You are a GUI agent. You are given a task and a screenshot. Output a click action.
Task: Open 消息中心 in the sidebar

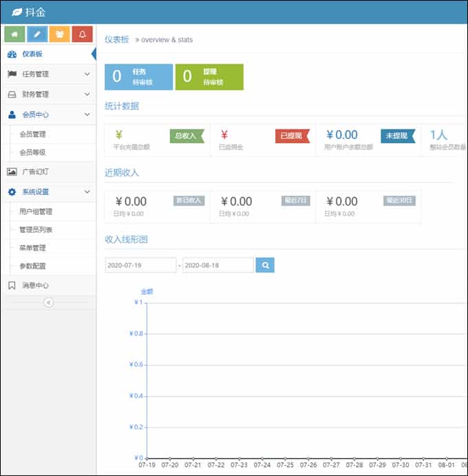[49, 285]
